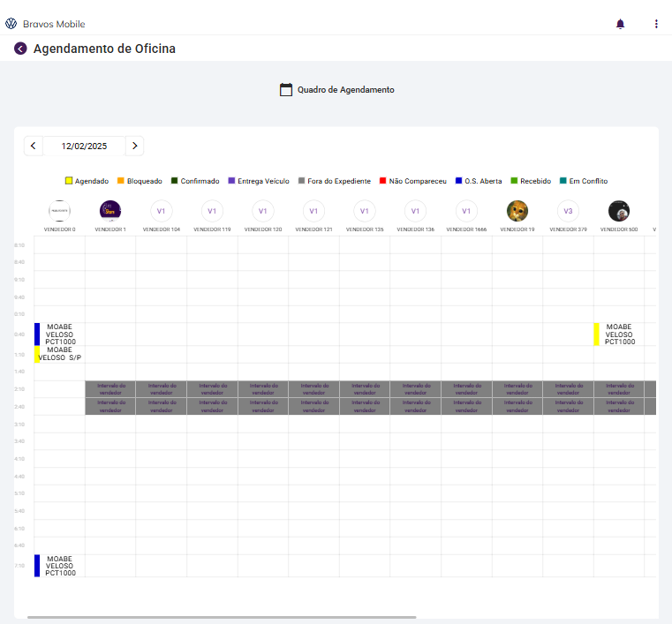Open the notifications bell
Screen dimensions: 672x624
tap(620, 24)
